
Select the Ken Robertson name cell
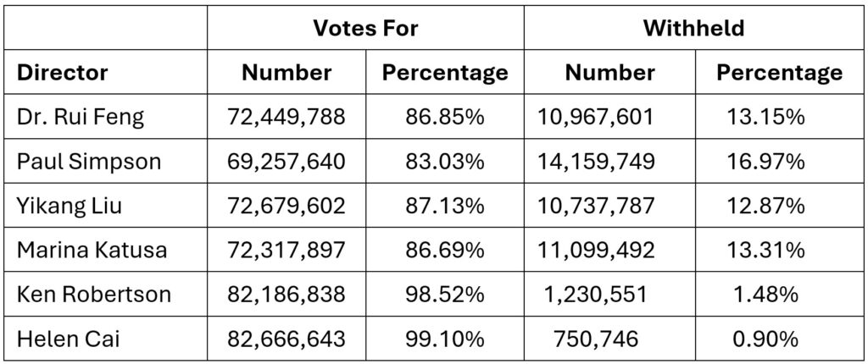point(93,295)
